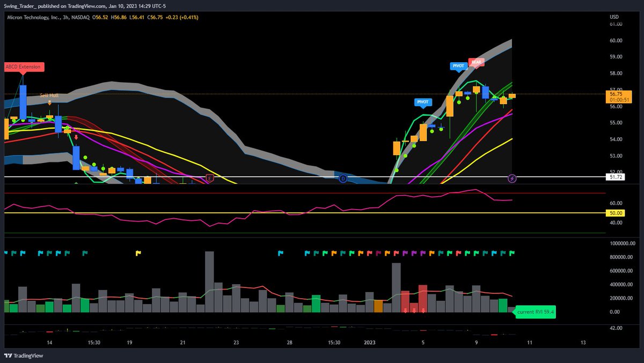Click the purple lightning bolt circle icon
Image resolution: width=644 pixels, height=363 pixels.
(511, 179)
